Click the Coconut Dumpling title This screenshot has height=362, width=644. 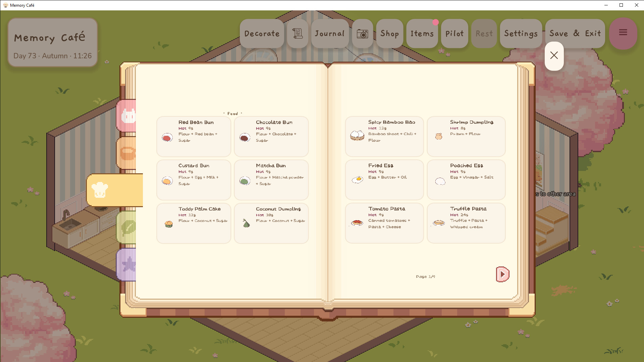coord(278,209)
